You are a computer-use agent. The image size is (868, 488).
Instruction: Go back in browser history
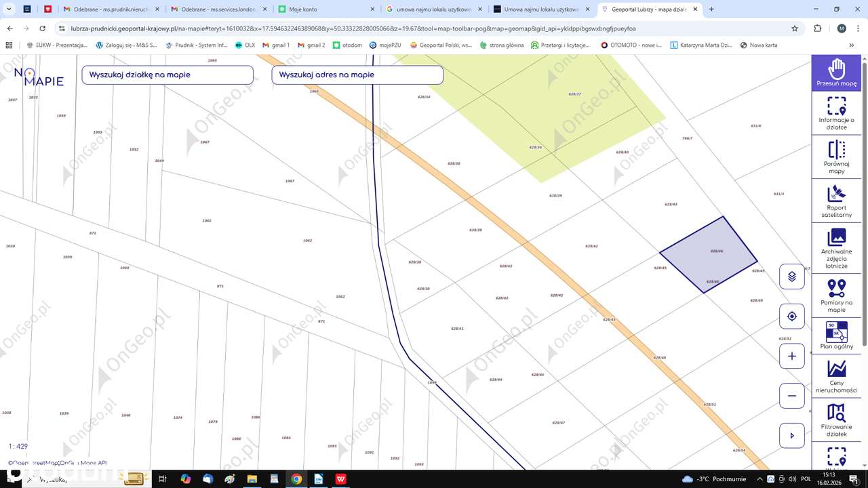pyautogui.click(x=9, y=28)
